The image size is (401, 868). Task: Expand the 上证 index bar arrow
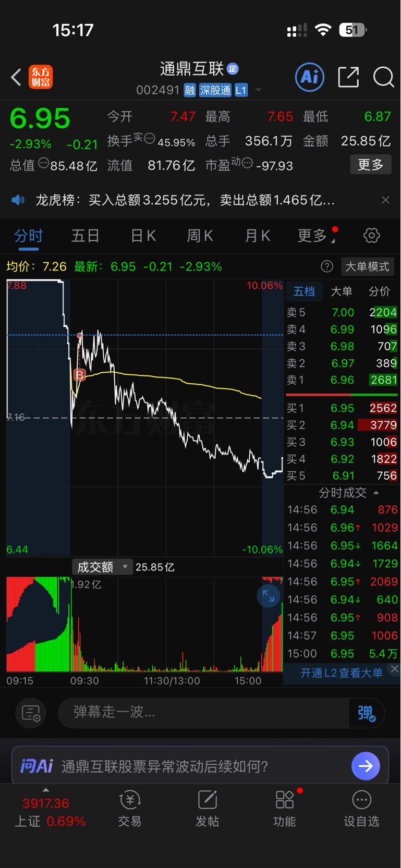pyautogui.click(x=46, y=790)
